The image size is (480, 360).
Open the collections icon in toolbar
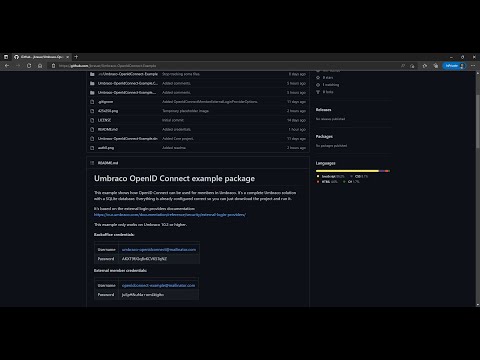tap(436, 66)
